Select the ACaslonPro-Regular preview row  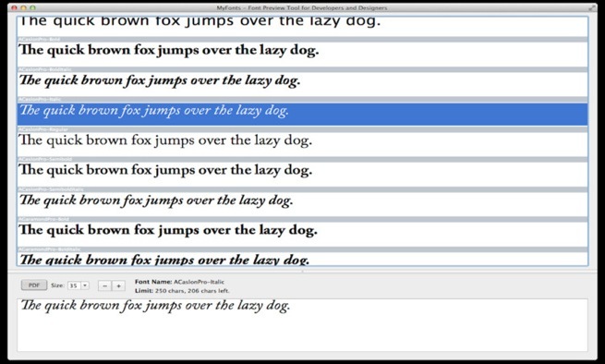pos(303,144)
